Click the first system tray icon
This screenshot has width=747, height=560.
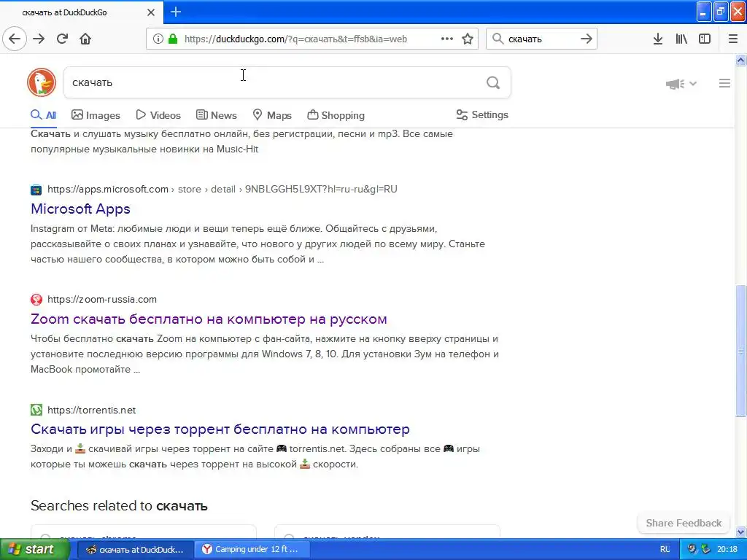(x=692, y=550)
